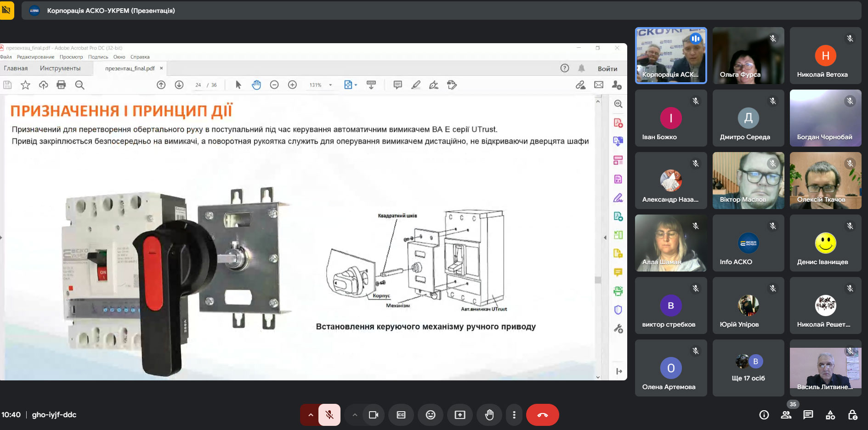Click the Present now screen-share button
Screen dimensions: 868x430
pyautogui.click(x=460, y=415)
